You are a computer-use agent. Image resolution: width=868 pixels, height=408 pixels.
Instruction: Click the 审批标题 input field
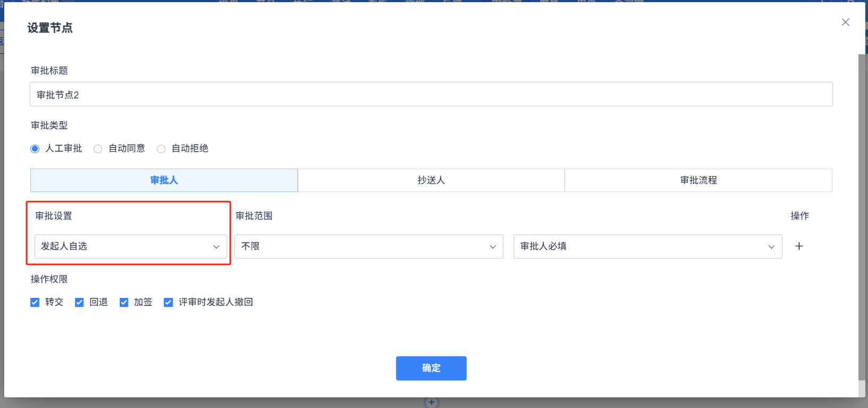click(431, 95)
